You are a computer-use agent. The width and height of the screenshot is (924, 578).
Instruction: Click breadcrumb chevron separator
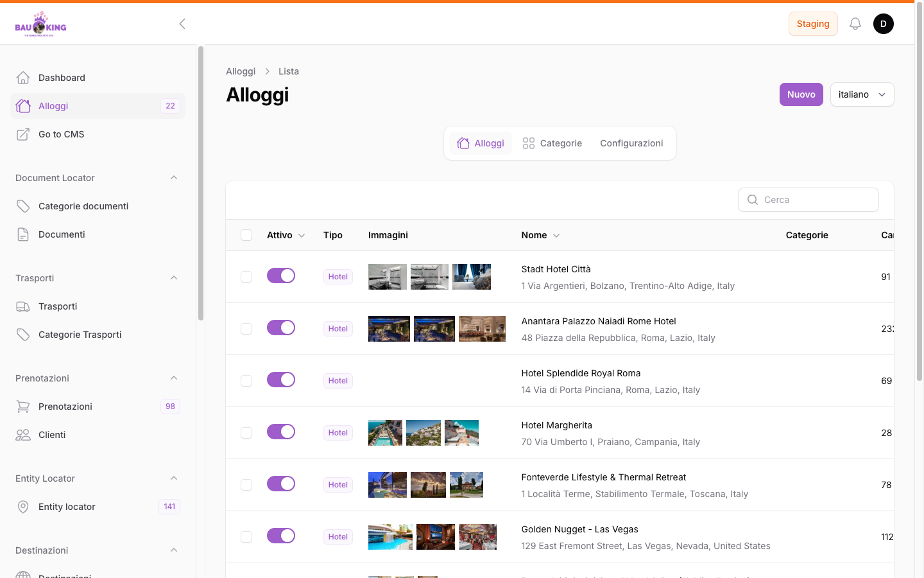[x=268, y=71]
